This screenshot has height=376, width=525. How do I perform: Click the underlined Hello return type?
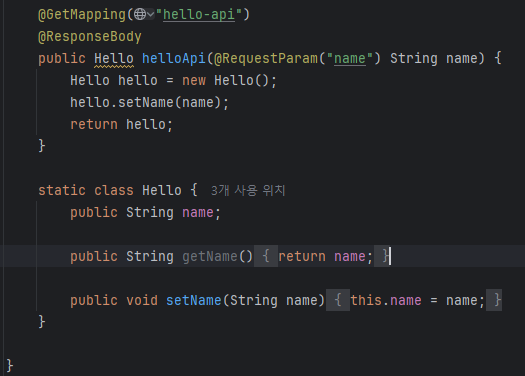(x=114, y=59)
